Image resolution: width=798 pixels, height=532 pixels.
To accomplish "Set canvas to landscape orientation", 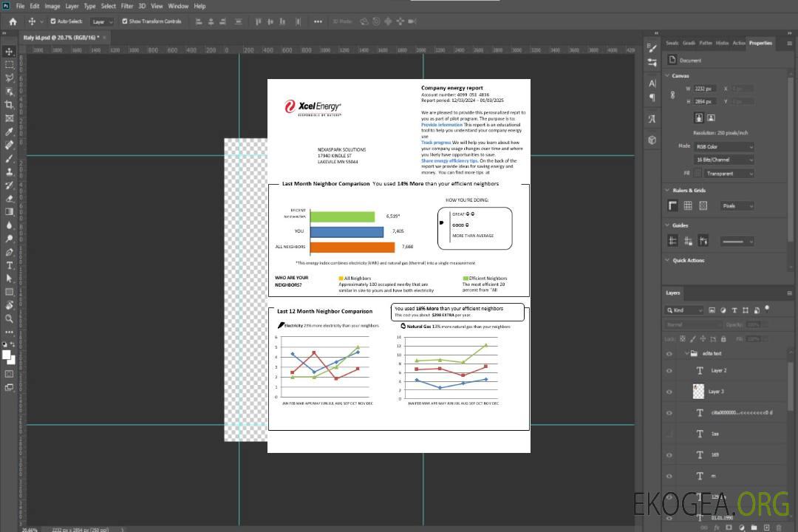I will pyautogui.click(x=711, y=117).
